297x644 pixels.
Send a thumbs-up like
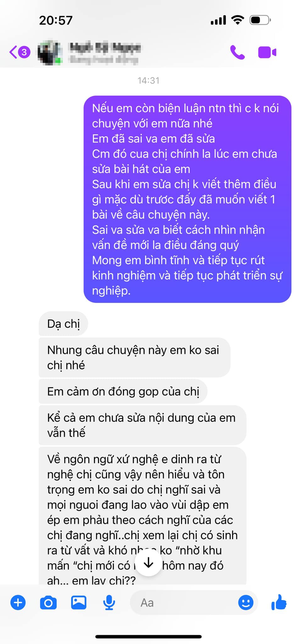pyautogui.click(x=279, y=602)
